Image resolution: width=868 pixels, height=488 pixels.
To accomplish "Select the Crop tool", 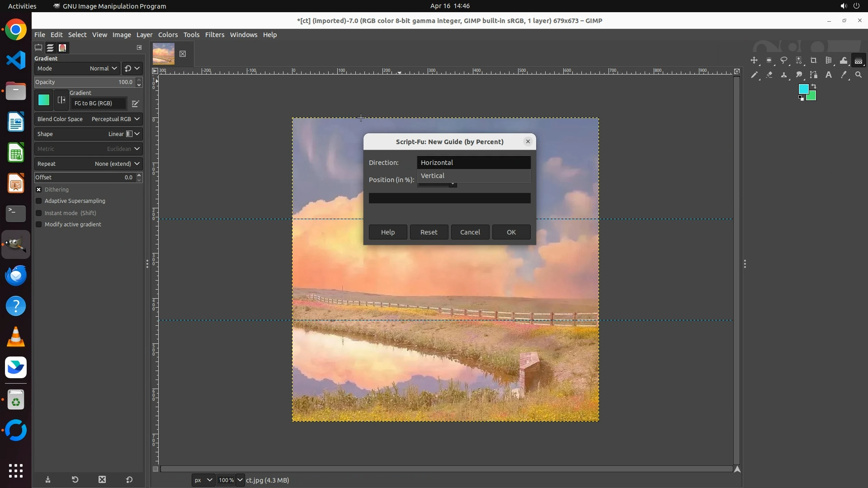I will coord(814,61).
